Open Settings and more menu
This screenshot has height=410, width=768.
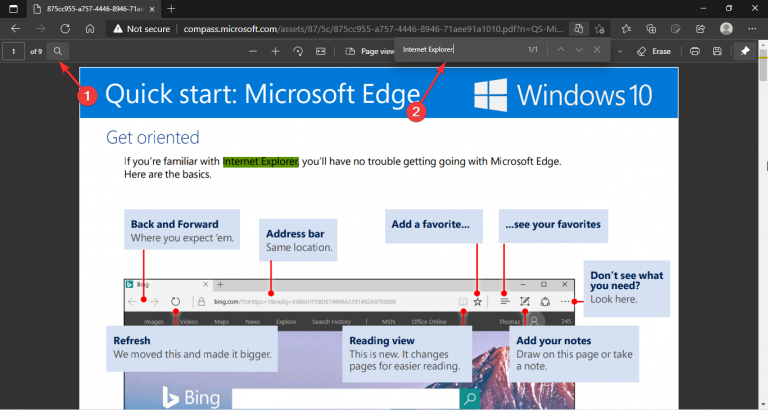(x=752, y=29)
